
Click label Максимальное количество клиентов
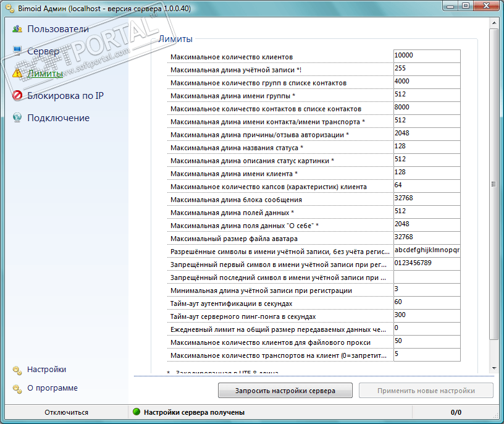tap(232, 57)
